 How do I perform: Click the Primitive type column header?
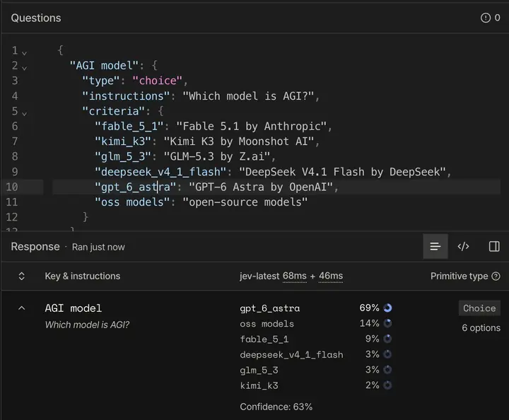click(459, 276)
